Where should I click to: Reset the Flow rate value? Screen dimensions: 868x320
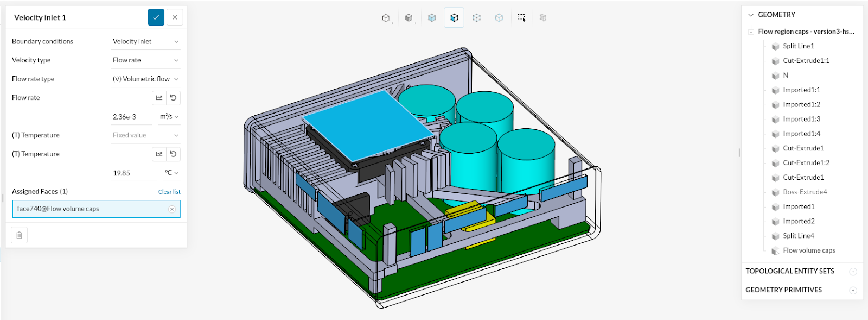tap(173, 98)
